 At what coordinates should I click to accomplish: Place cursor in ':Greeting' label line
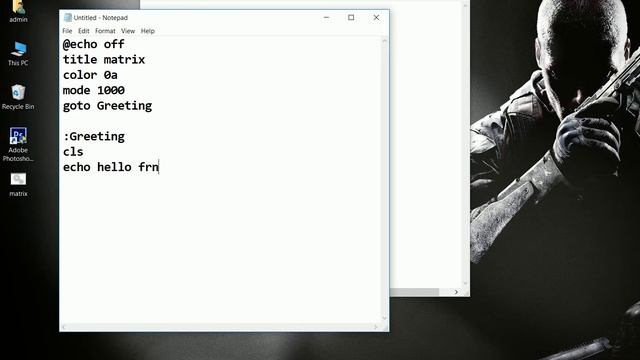click(94, 136)
